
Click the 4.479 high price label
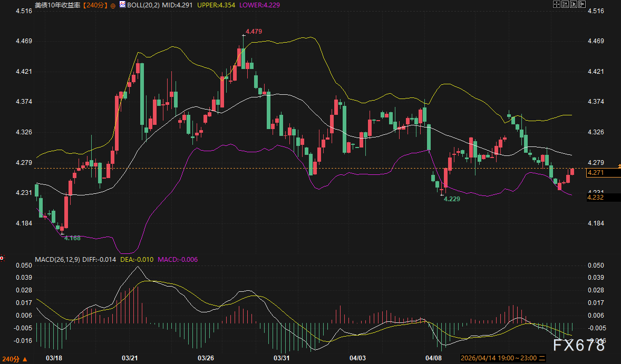(254, 32)
